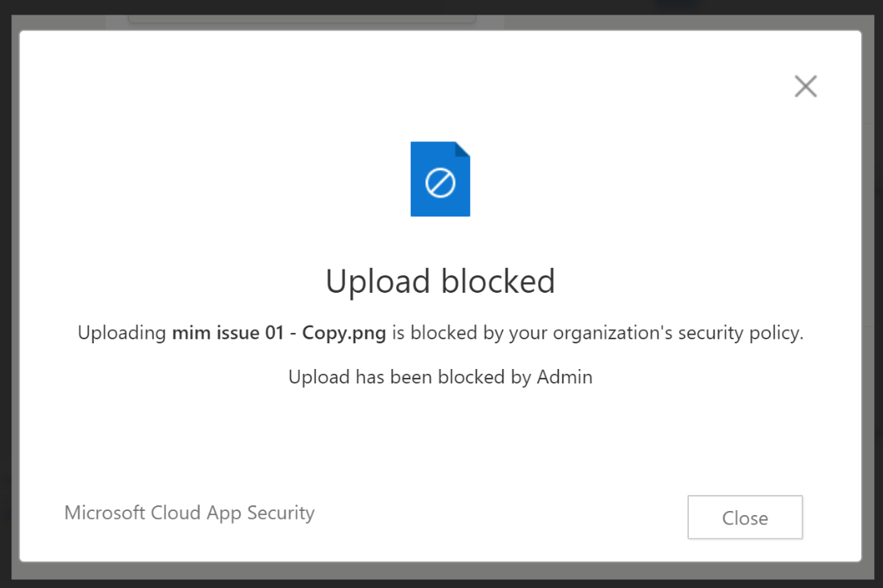The height and width of the screenshot is (588, 883).
Task: Select the bold filename mim issue 01 - Copy.png
Action: click(277, 332)
